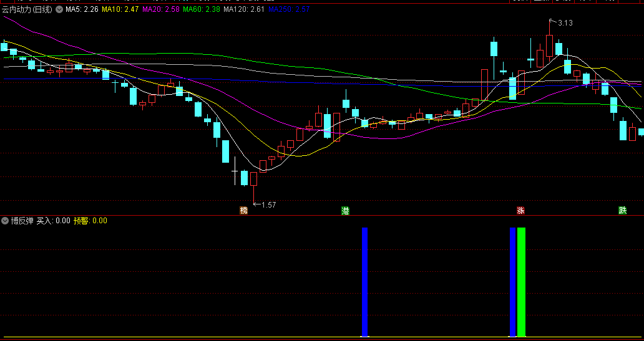Click the first blue signal bar below 港
Viewport: 644px width, 341px height.
364,282
